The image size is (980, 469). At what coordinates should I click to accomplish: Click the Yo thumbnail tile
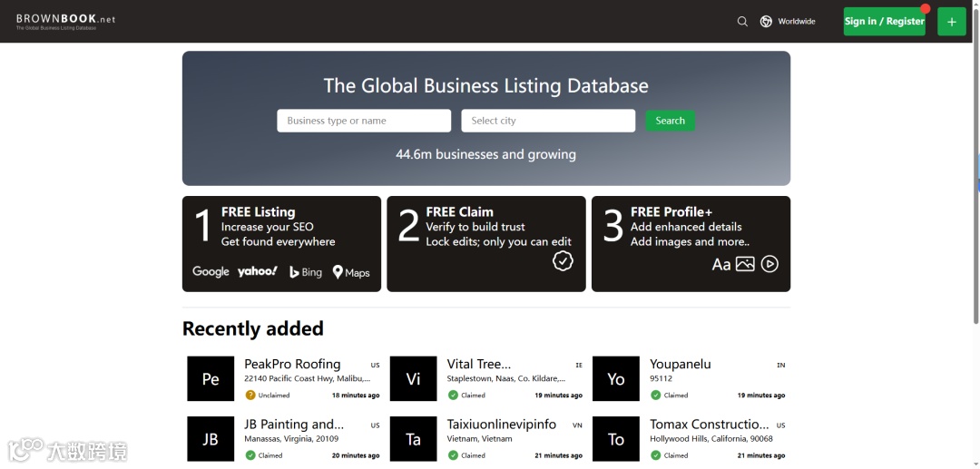pos(615,378)
